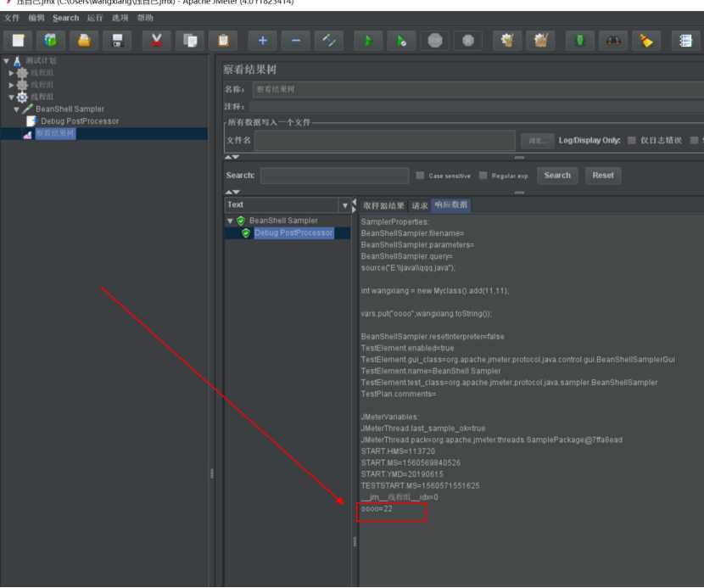The height and width of the screenshot is (588, 704).
Task: Click the Stop test octagon icon
Action: 434,41
